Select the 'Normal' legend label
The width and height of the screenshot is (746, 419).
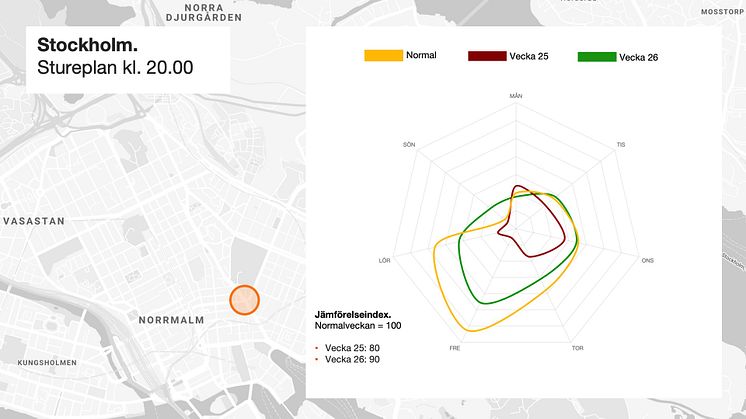[421, 55]
